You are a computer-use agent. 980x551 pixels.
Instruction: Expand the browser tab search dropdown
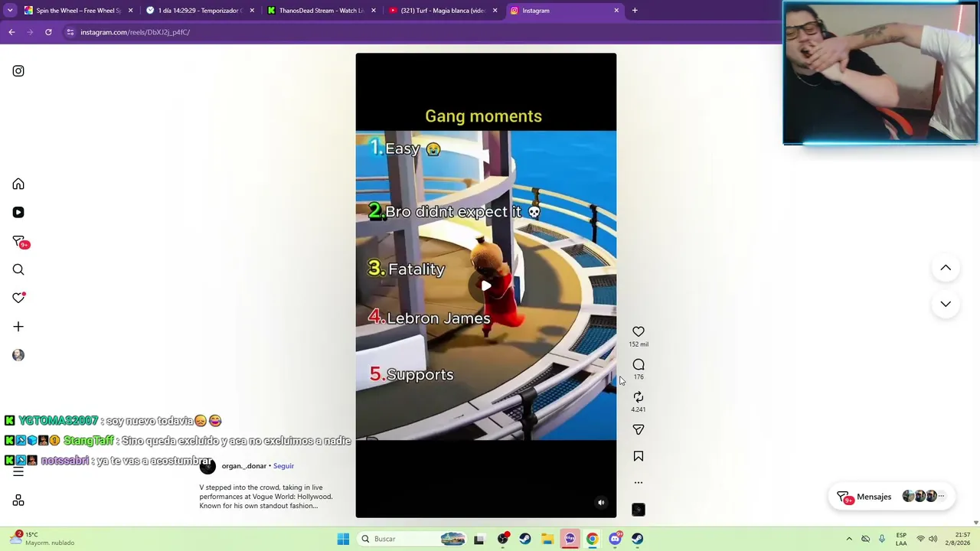[10, 11]
